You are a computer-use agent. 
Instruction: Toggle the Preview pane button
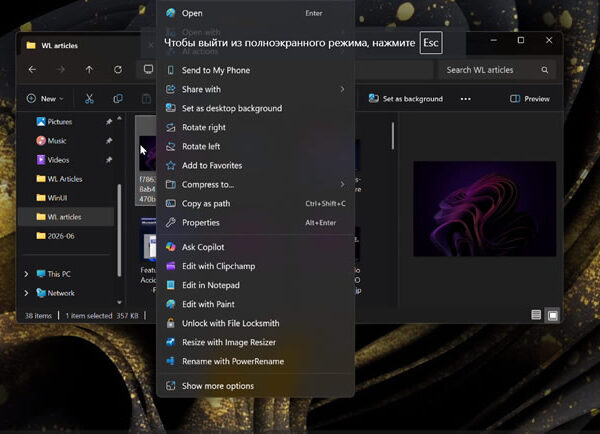click(x=530, y=99)
